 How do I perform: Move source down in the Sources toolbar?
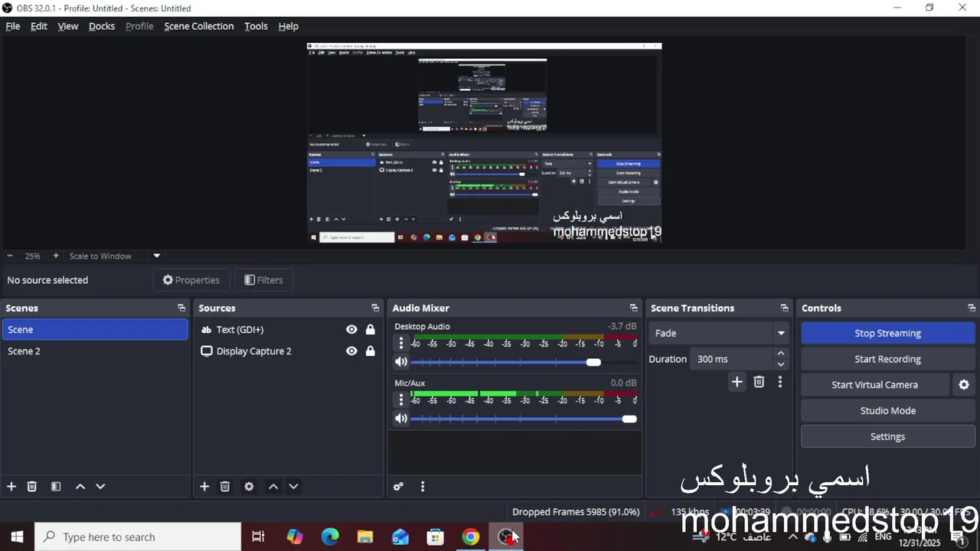click(293, 487)
